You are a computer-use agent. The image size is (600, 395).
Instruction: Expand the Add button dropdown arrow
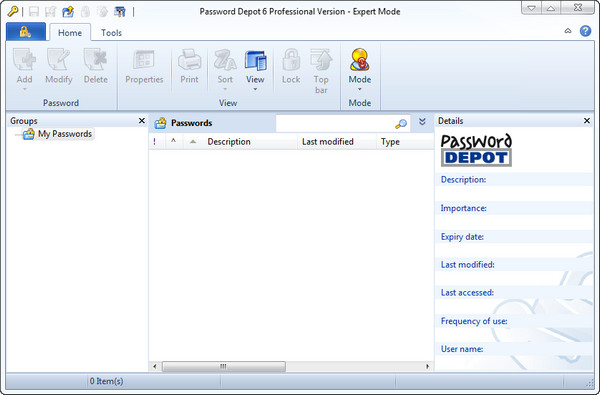tap(24, 90)
